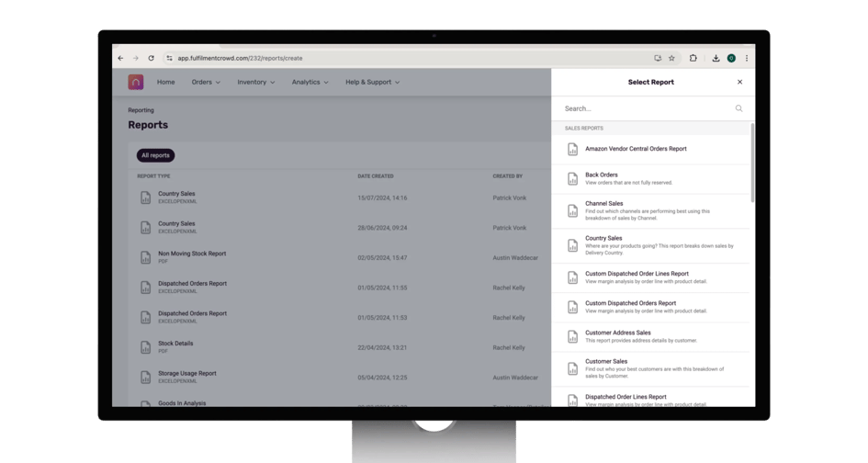Click the Amazon Vendor Central Orders Report icon
This screenshot has width=868, height=463.
[x=573, y=149]
